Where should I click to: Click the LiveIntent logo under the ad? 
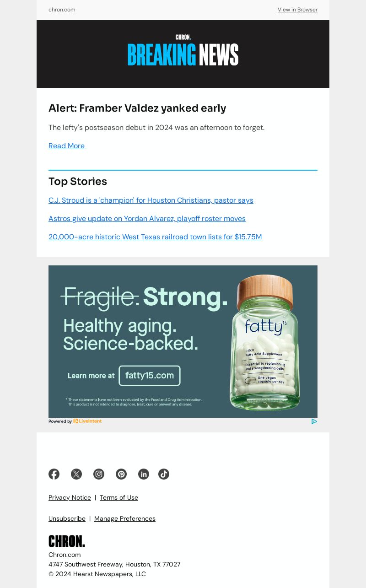(87, 421)
